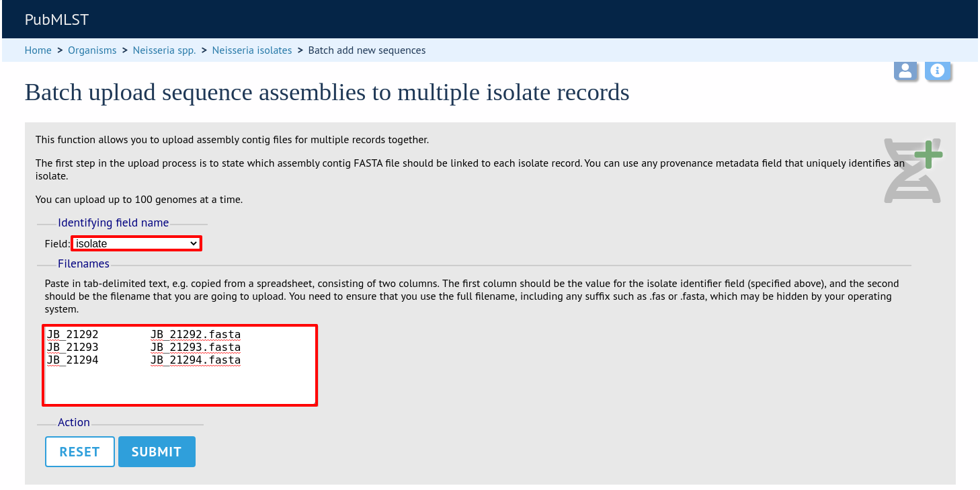Click the DNA plus sequence icon
This screenshot has height=490, width=980.
(x=913, y=171)
